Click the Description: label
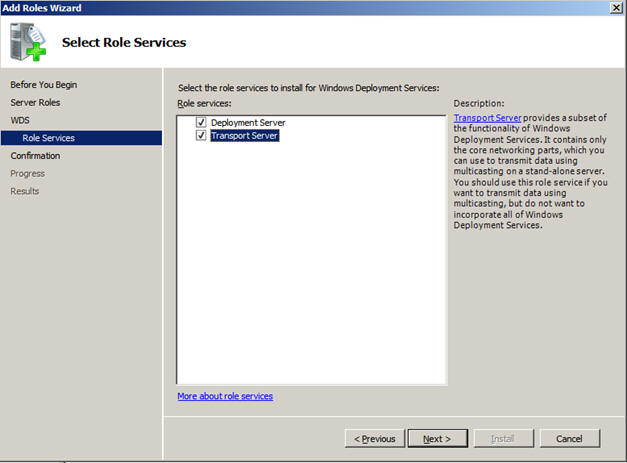The image size is (627, 463). (x=479, y=103)
